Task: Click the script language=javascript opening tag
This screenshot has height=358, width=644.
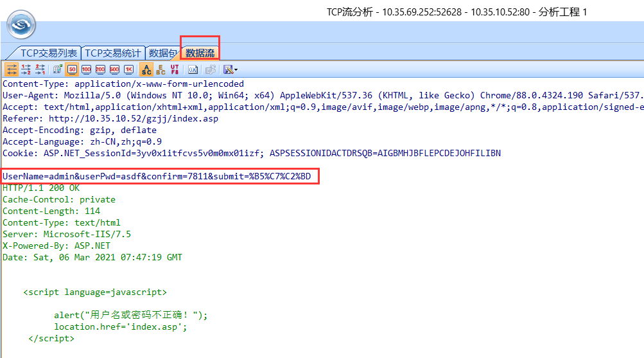Action: point(95,292)
